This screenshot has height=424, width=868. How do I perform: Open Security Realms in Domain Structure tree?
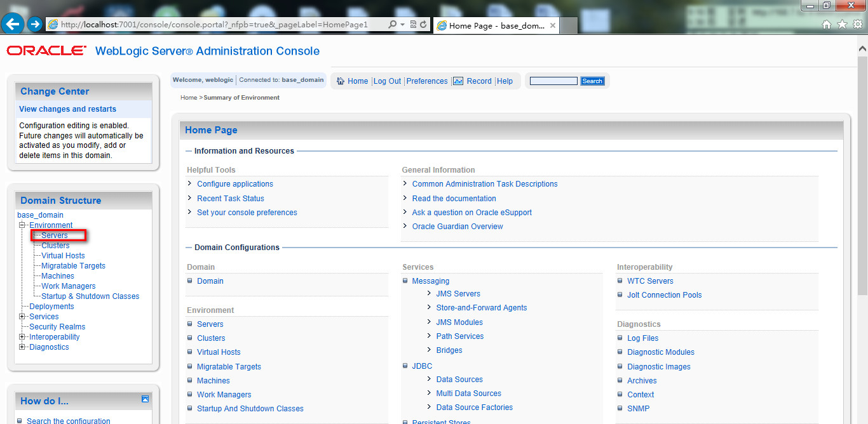click(x=57, y=327)
